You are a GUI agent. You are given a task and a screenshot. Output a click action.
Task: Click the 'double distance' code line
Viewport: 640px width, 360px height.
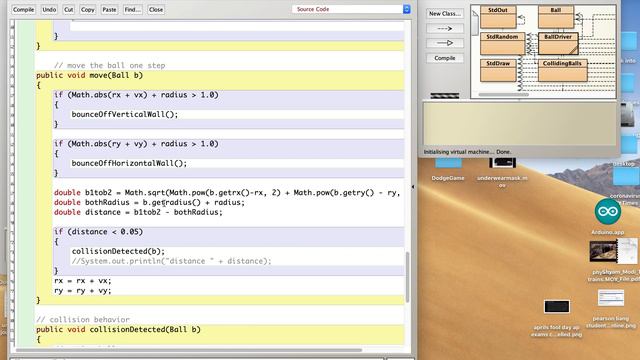(138, 212)
